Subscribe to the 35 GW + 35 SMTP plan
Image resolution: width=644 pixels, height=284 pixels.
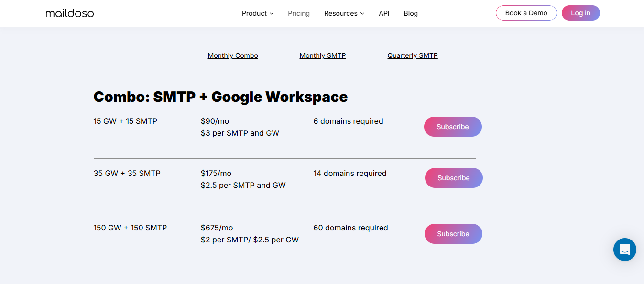454,178
